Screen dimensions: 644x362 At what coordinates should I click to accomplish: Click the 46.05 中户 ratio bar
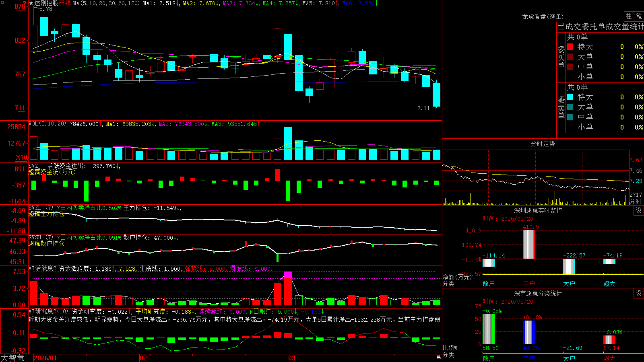(529, 332)
